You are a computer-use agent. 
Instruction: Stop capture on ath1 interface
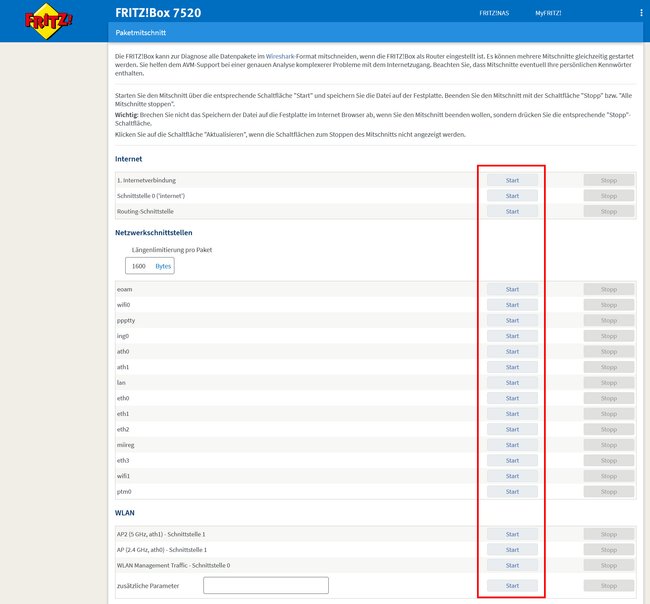tap(609, 367)
